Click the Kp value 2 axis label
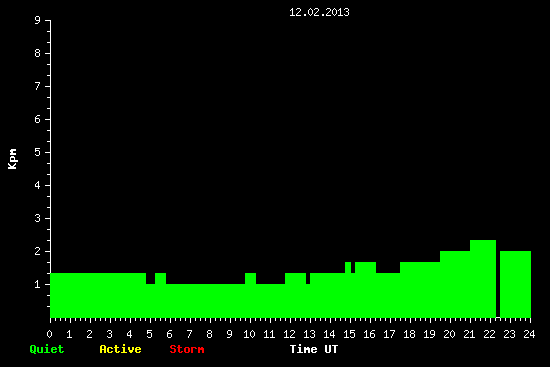Viewport: 550px width, 367px height. (x=38, y=251)
